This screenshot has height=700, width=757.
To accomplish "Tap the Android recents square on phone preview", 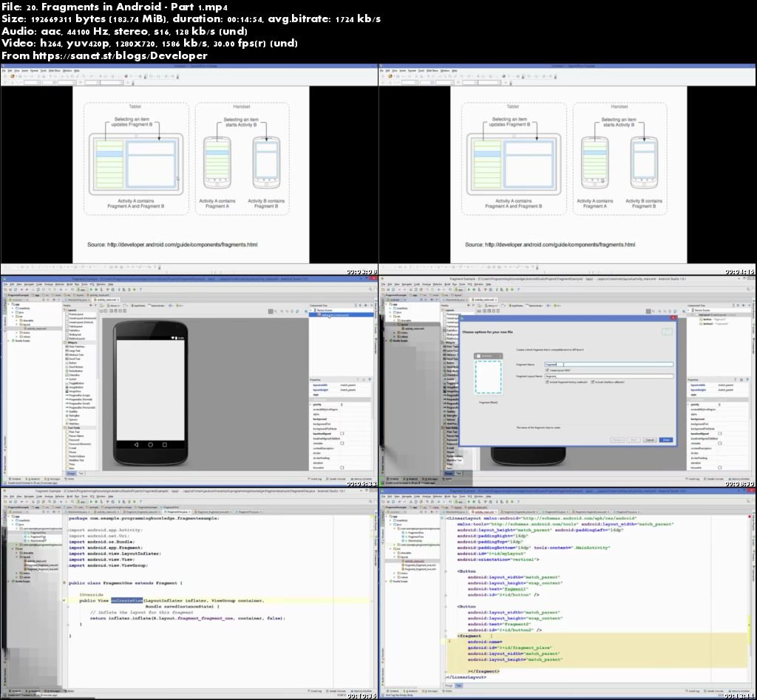I will click(165, 445).
